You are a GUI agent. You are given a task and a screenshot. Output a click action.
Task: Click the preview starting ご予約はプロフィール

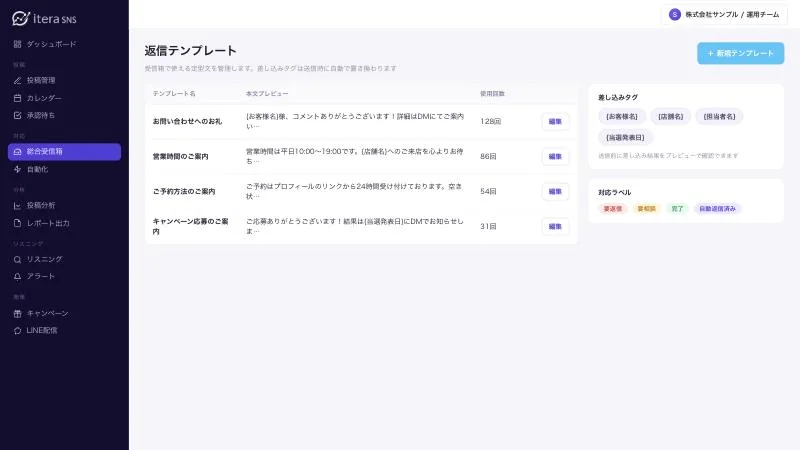tap(354, 191)
